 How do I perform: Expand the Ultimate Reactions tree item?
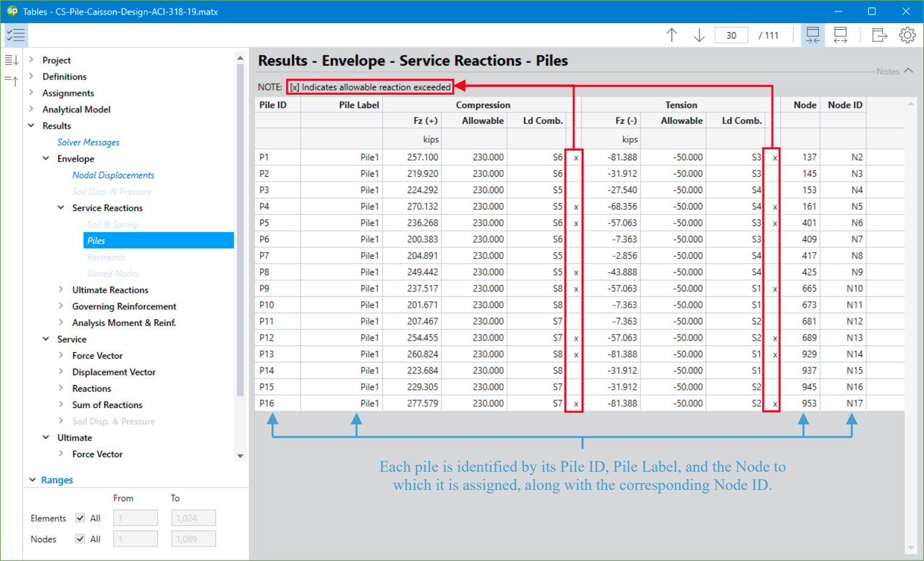(x=61, y=290)
